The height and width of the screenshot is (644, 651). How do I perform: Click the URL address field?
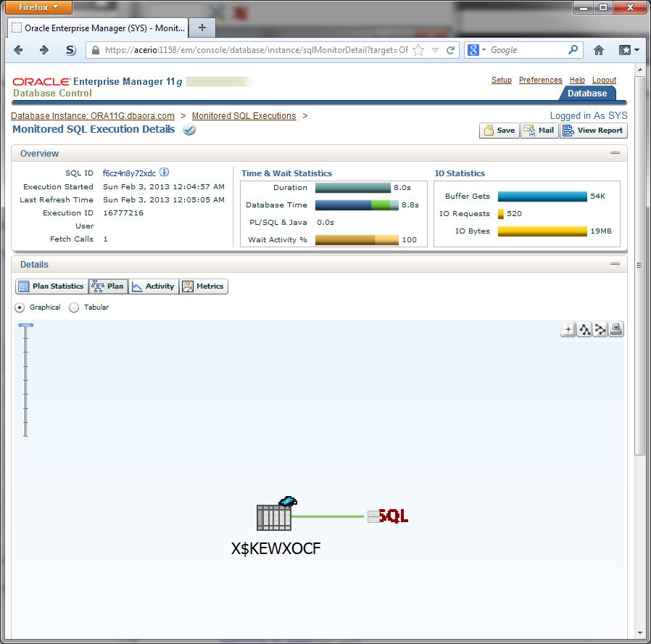click(x=256, y=50)
